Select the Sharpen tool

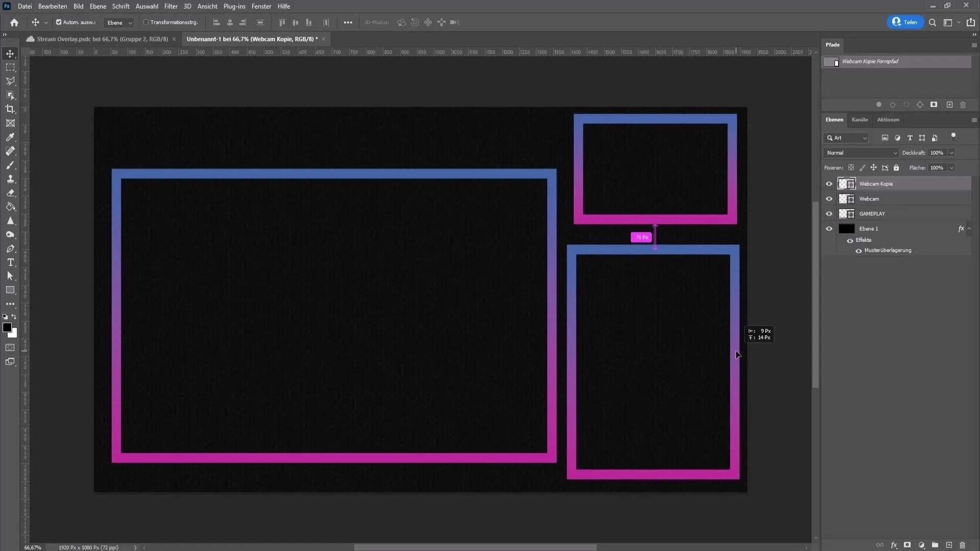click(10, 221)
